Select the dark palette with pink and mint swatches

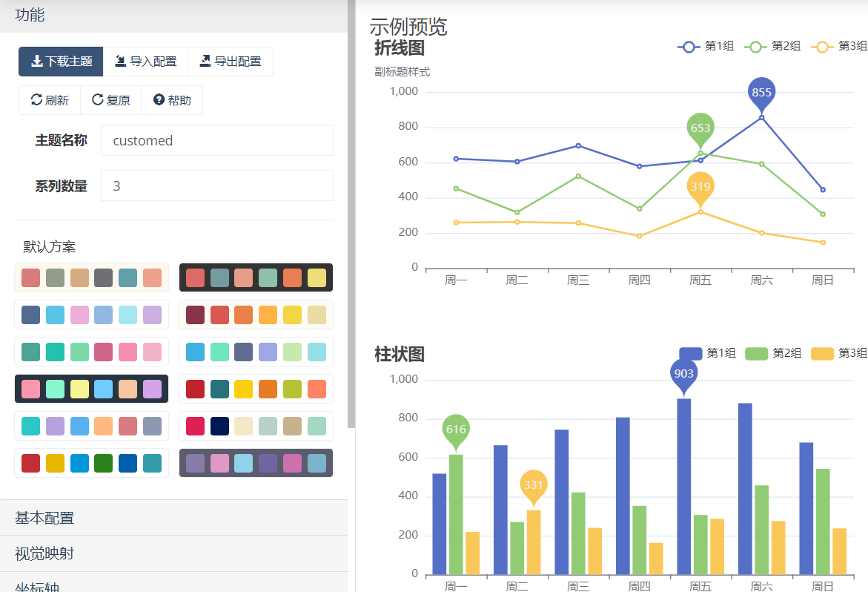tap(91, 389)
